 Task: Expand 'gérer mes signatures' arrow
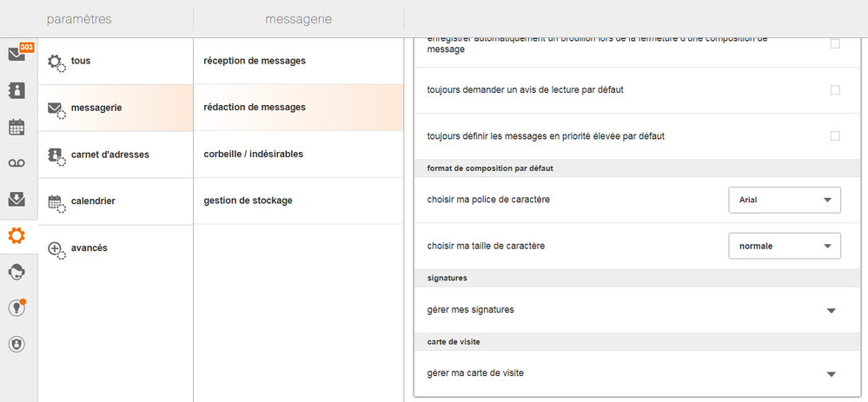(x=831, y=311)
